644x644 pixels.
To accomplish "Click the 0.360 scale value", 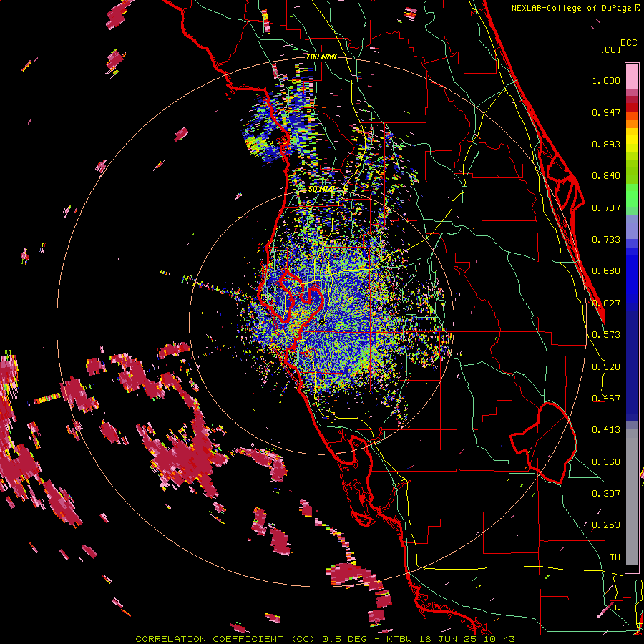I will [606, 462].
